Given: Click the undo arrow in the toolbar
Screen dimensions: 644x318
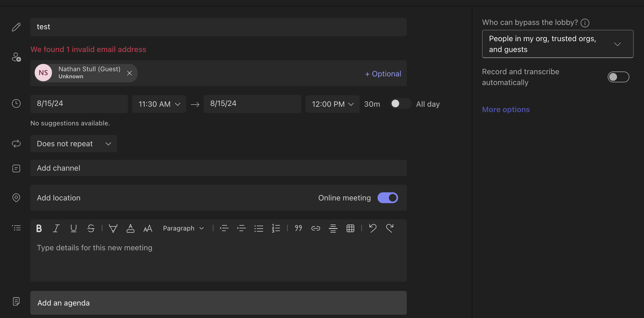Looking at the screenshot, I should point(373,228).
